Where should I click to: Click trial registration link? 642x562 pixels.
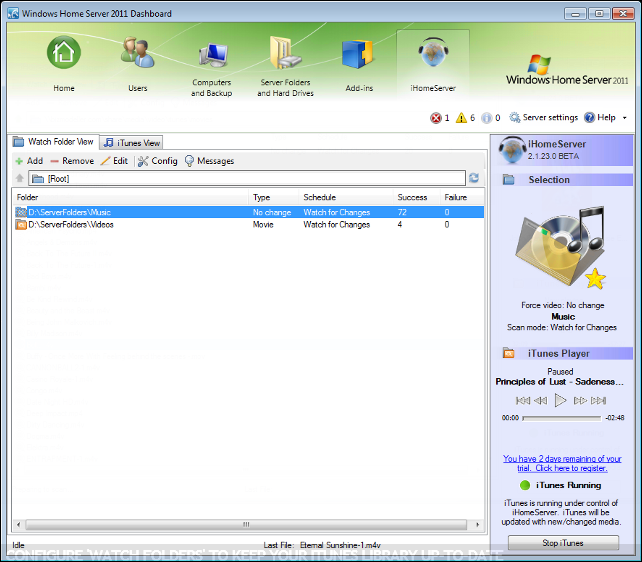(x=562, y=463)
